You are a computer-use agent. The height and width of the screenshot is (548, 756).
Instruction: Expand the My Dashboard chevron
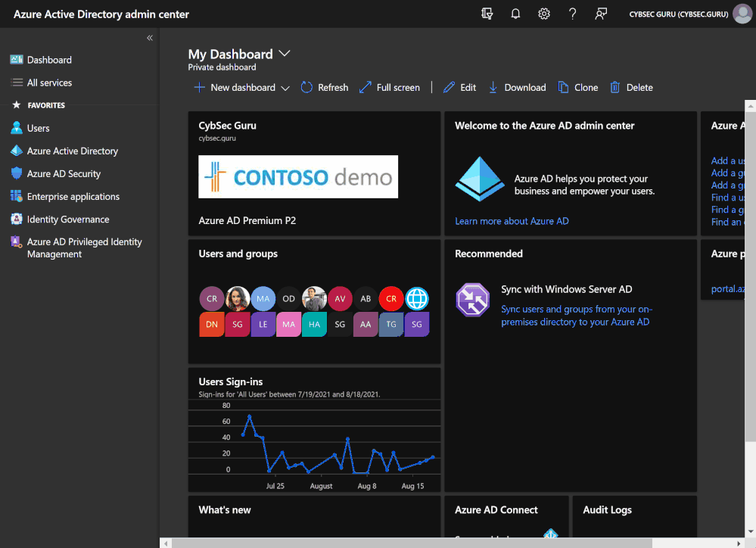click(285, 54)
